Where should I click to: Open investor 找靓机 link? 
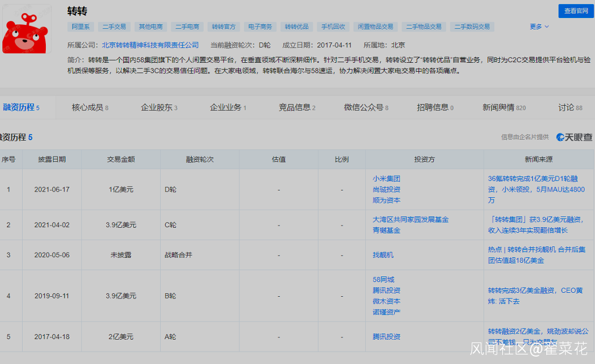tap(383, 255)
